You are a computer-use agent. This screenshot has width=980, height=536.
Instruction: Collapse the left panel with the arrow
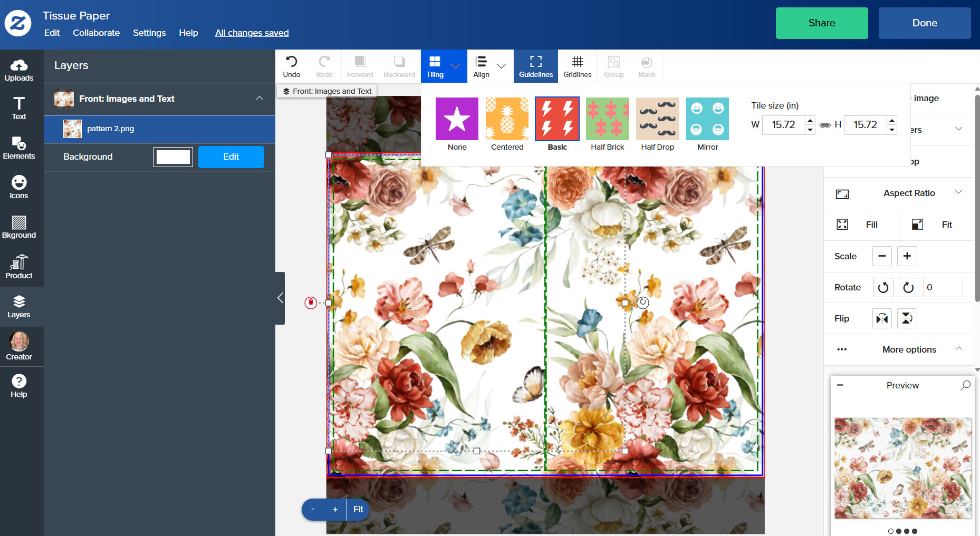(x=280, y=298)
